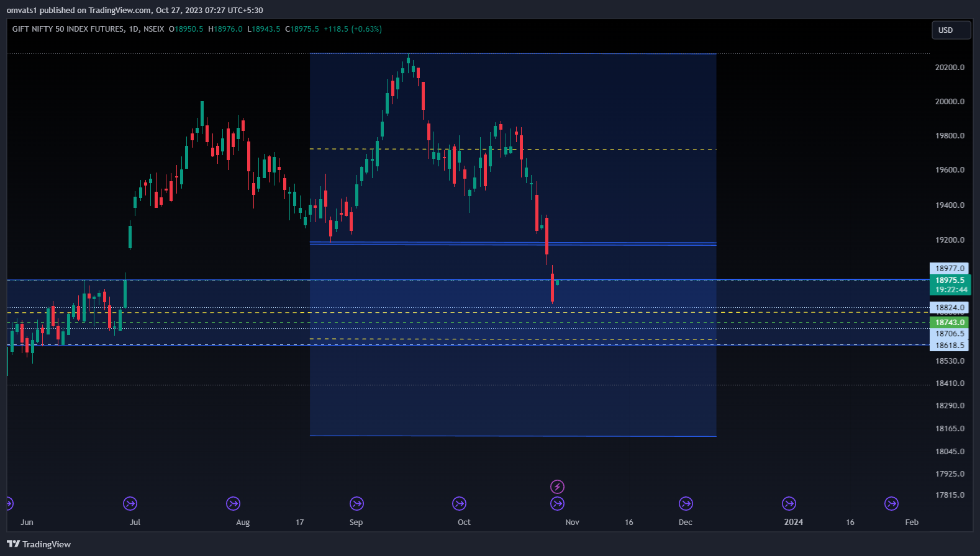Click the 2024 label on time axis
Image resolution: width=980 pixels, height=556 pixels.
pos(793,522)
